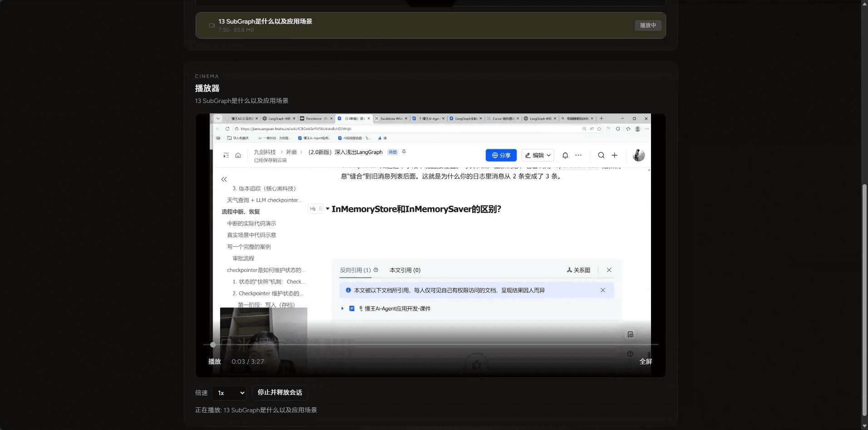This screenshot has width=868, height=430.
Task: Toggle the sidebar outline icon beside the home icon
Action: pyautogui.click(x=226, y=155)
